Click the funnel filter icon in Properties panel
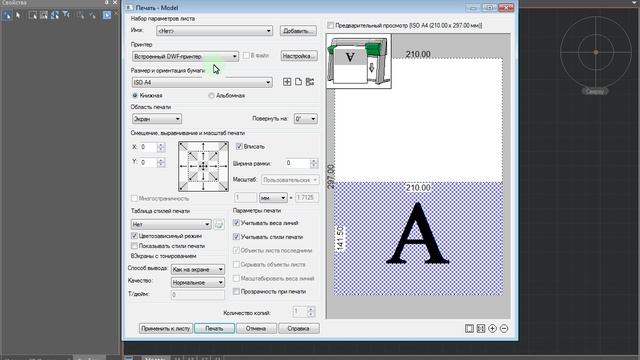 [66, 16]
